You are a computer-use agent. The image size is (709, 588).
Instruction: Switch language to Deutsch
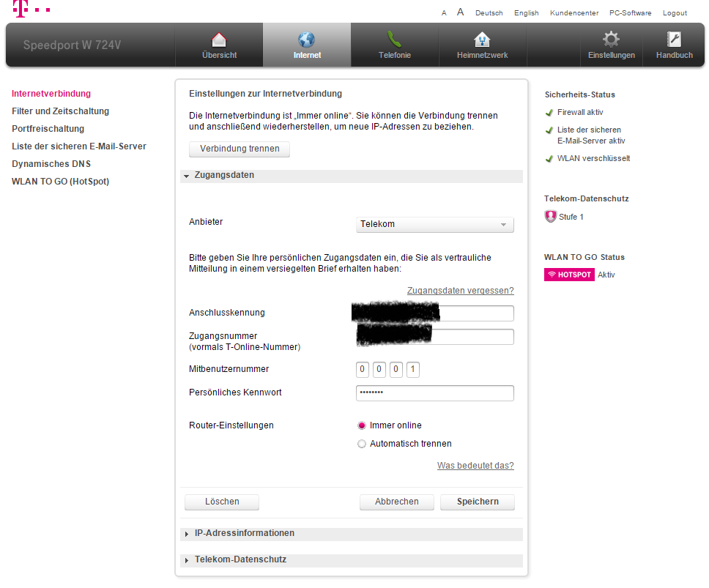coord(489,13)
